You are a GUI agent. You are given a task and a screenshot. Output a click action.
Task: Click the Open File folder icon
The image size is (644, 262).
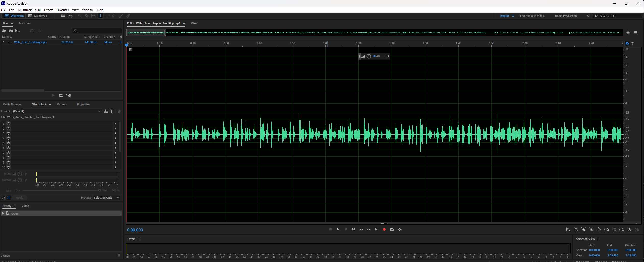4,31
